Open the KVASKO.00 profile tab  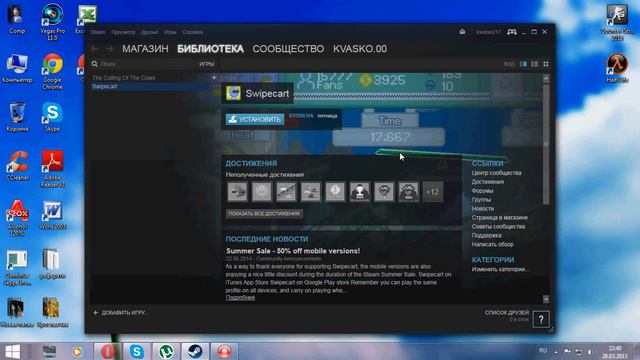[x=360, y=49]
